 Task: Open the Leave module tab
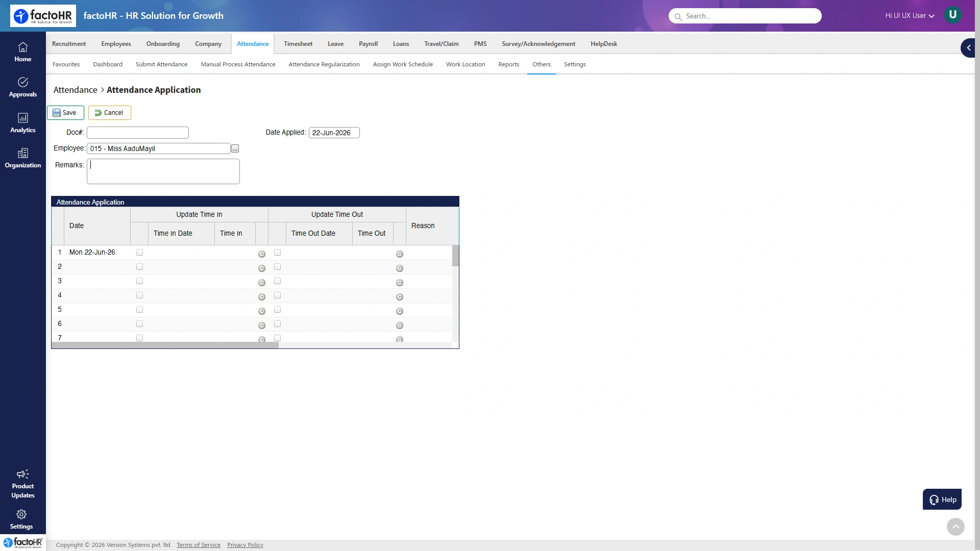tap(335, 44)
